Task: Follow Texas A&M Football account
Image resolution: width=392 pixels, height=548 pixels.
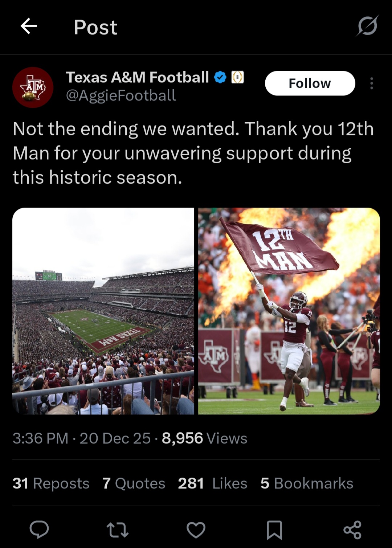Action: [x=310, y=83]
